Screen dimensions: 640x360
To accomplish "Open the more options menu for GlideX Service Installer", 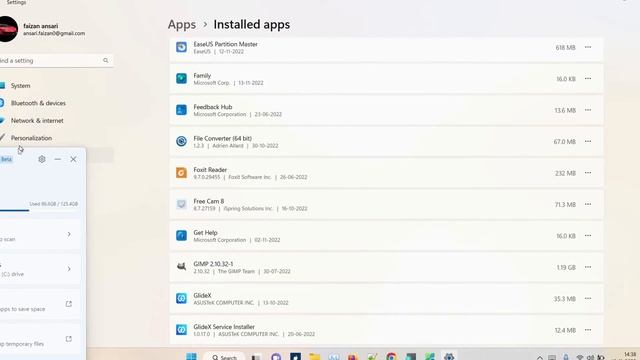I will point(588,330).
